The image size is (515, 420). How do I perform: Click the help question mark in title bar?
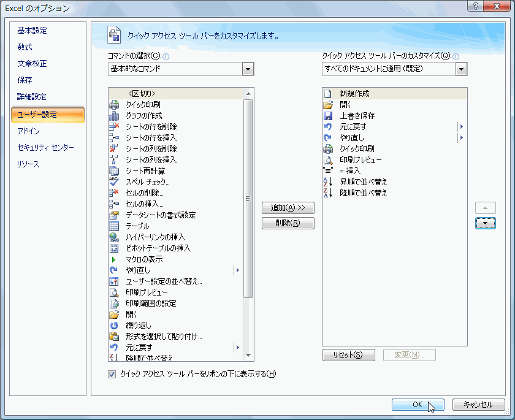[476, 6]
